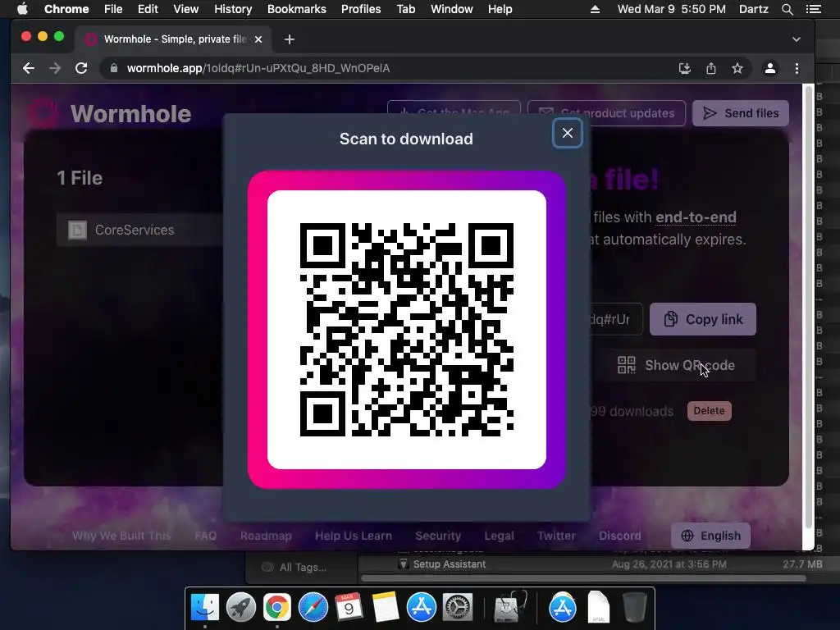The width and height of the screenshot is (840, 630).
Task: Open Control Center list icon in menu bar
Action: 813,9
